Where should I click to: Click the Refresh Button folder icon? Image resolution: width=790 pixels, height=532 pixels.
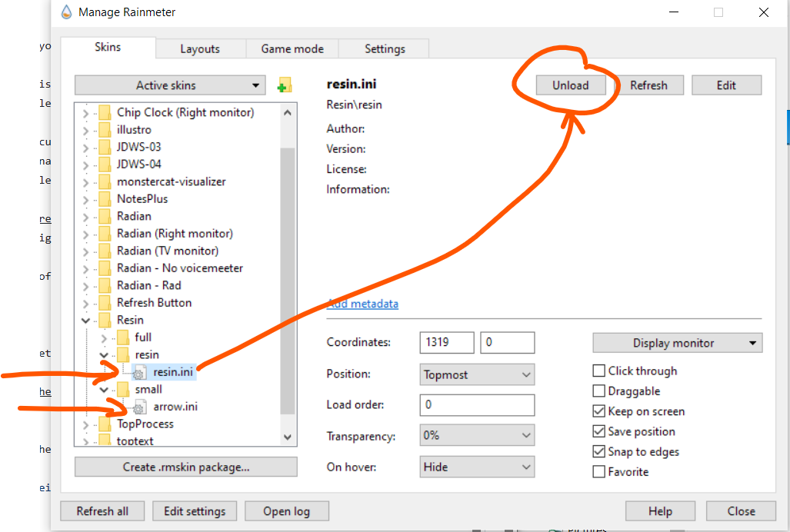click(105, 302)
